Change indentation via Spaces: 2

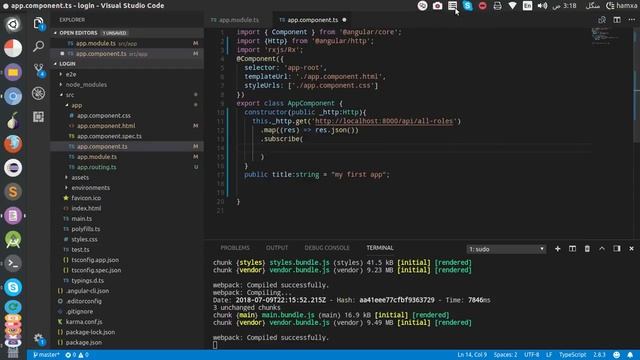point(505,355)
